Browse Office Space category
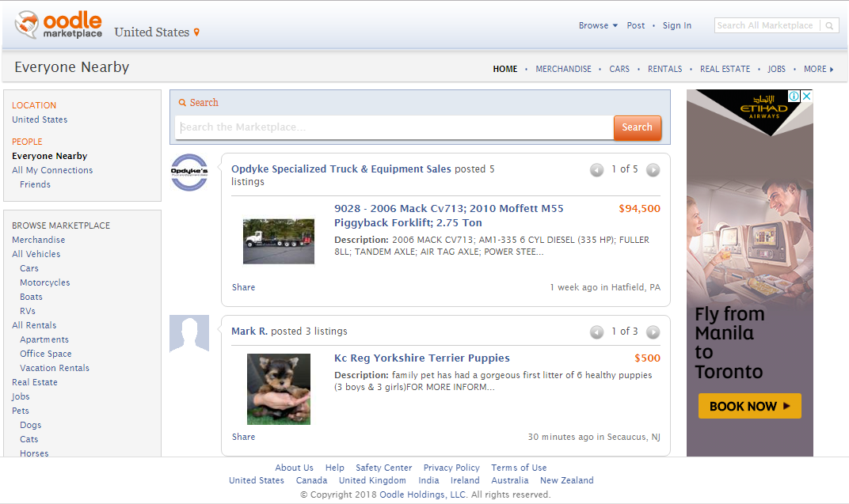 pos(45,354)
